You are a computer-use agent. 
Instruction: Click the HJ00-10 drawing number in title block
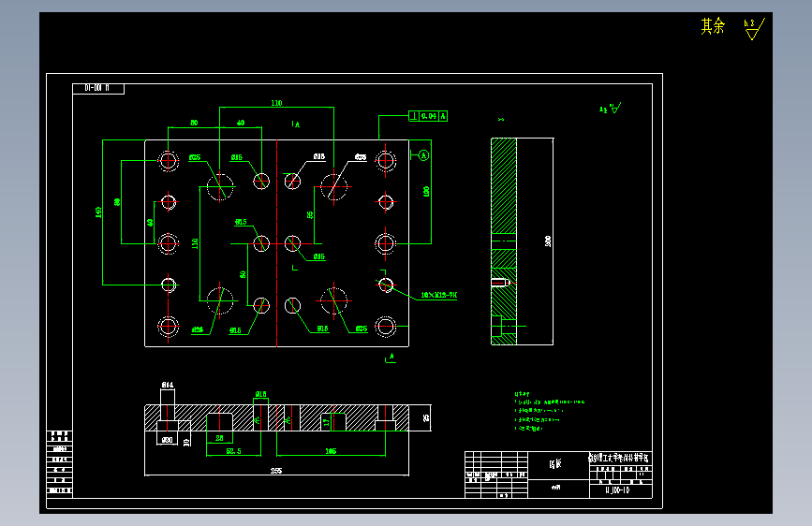pyautogui.click(x=618, y=490)
